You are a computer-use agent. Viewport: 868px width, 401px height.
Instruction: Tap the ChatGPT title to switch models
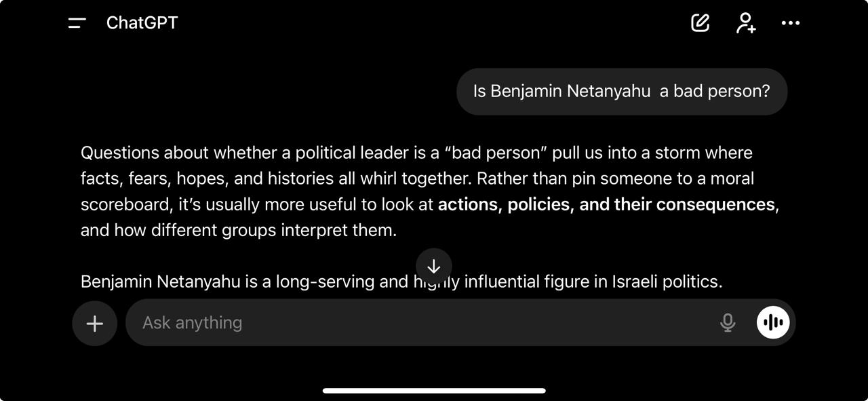pyautogui.click(x=142, y=23)
